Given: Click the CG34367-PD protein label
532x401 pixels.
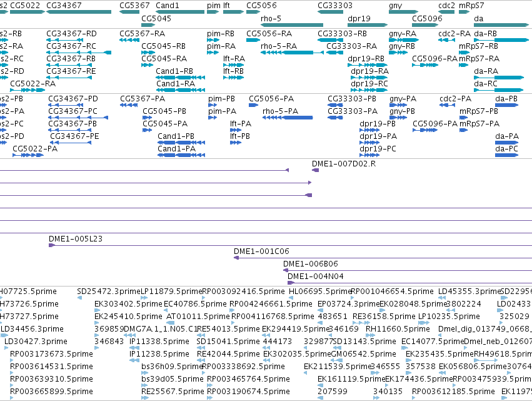Looking at the screenshot, I should (x=73, y=99).
